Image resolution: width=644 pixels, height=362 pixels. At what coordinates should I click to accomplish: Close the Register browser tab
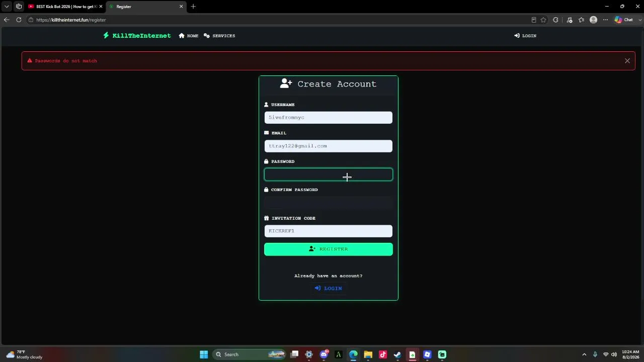(x=181, y=7)
